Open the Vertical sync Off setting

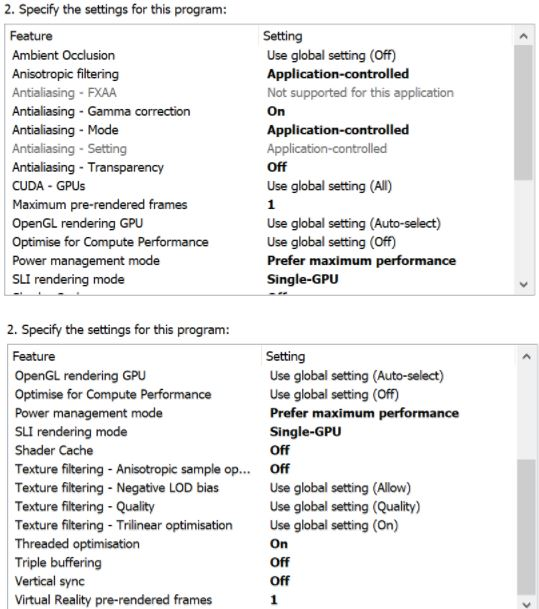(x=280, y=581)
